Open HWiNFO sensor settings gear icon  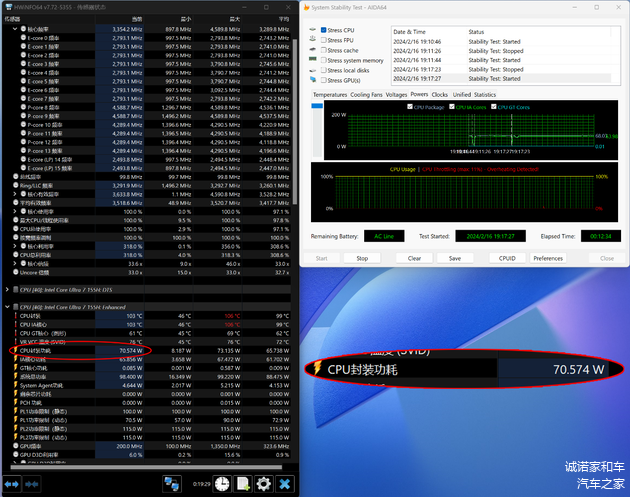263,484
